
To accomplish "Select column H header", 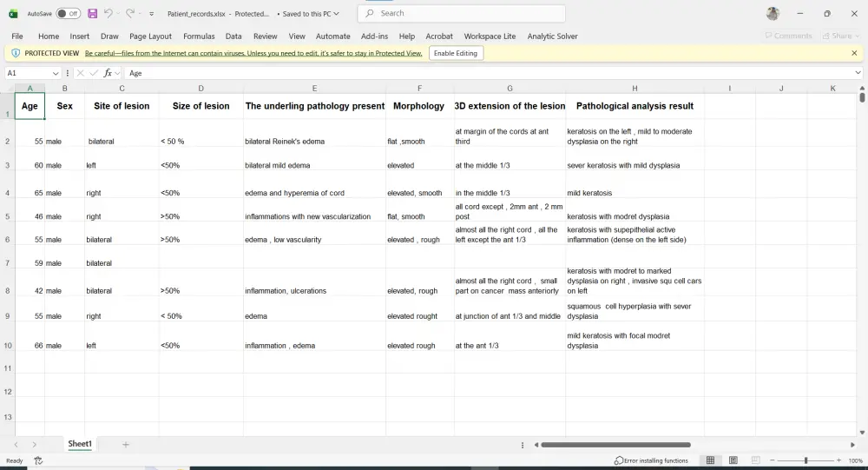I will pyautogui.click(x=635, y=88).
